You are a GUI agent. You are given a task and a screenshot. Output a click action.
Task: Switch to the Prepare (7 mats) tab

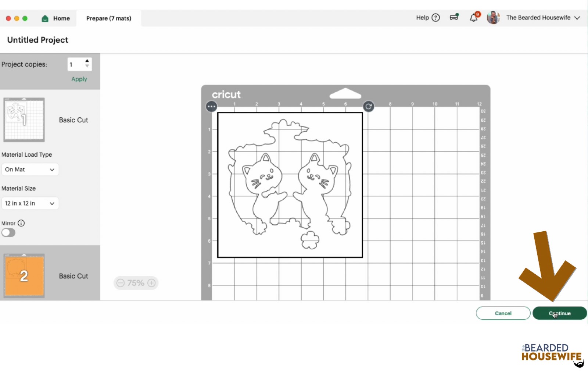[108, 18]
